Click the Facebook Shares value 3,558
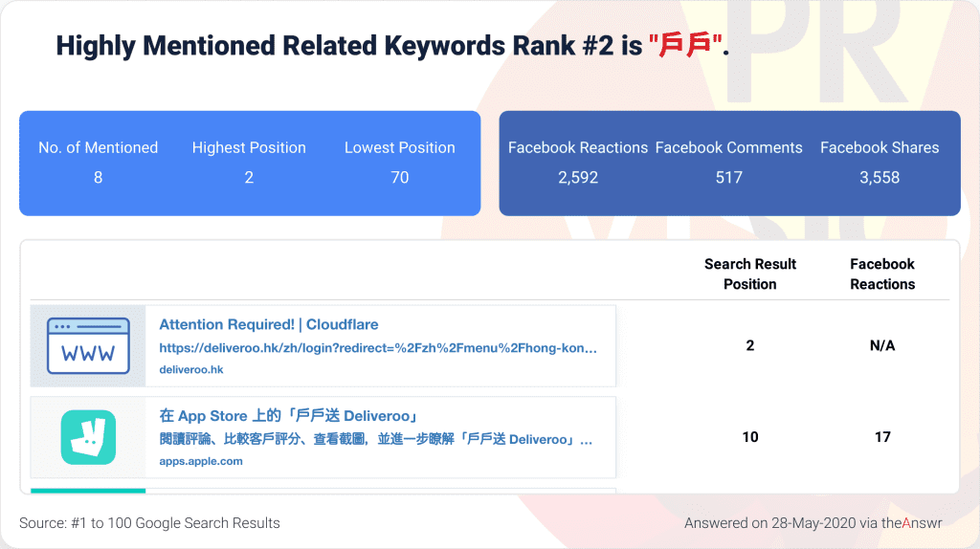980x549 pixels. click(880, 177)
